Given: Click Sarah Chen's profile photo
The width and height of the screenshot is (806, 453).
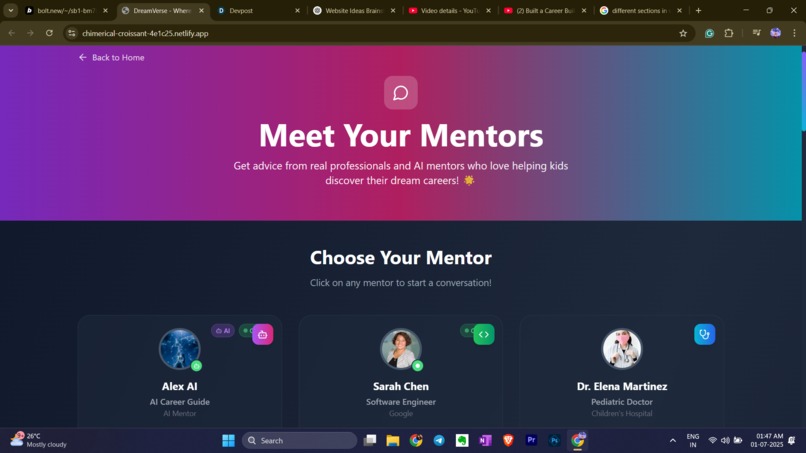Looking at the screenshot, I should pos(401,349).
